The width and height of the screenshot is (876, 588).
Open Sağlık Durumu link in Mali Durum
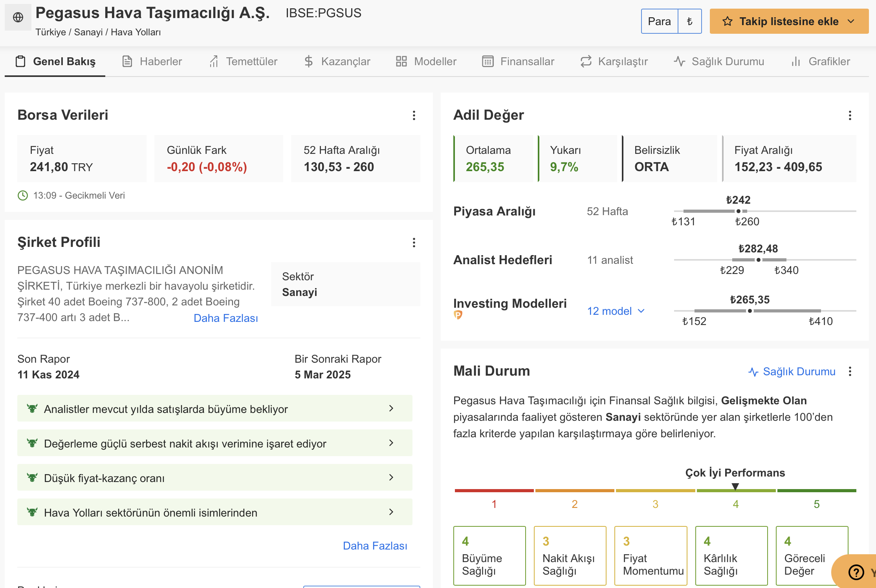792,372
